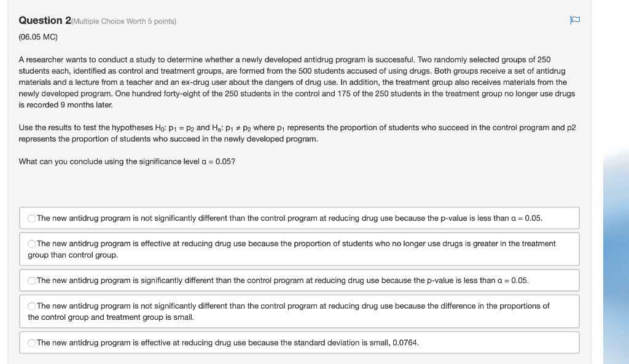
Task: Click the 'Question 2' heading text
Action: coord(43,20)
